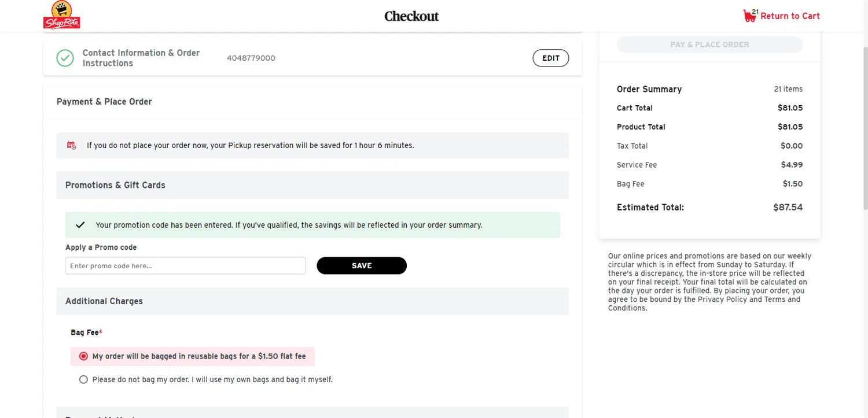Click the Return to Cart link

[790, 16]
